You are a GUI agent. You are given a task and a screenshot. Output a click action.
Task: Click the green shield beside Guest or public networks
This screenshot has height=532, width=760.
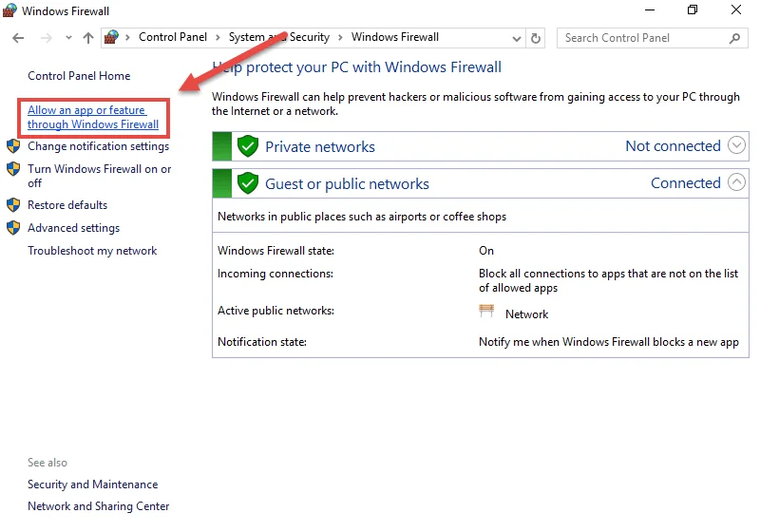248,183
